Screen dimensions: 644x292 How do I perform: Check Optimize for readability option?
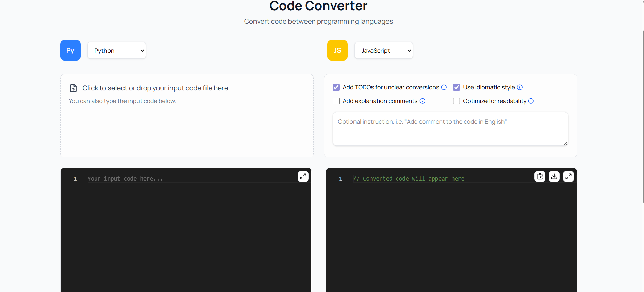tap(457, 101)
